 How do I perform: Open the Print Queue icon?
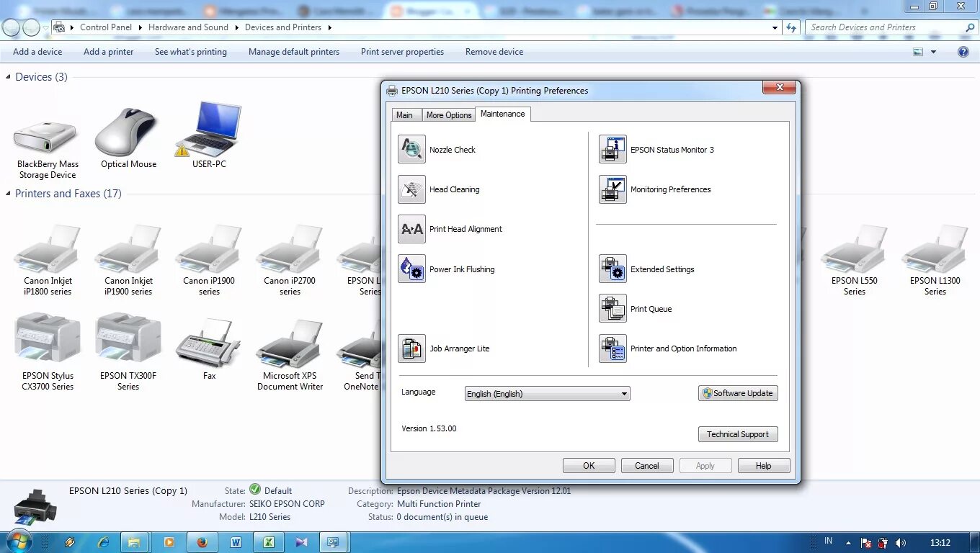click(612, 309)
